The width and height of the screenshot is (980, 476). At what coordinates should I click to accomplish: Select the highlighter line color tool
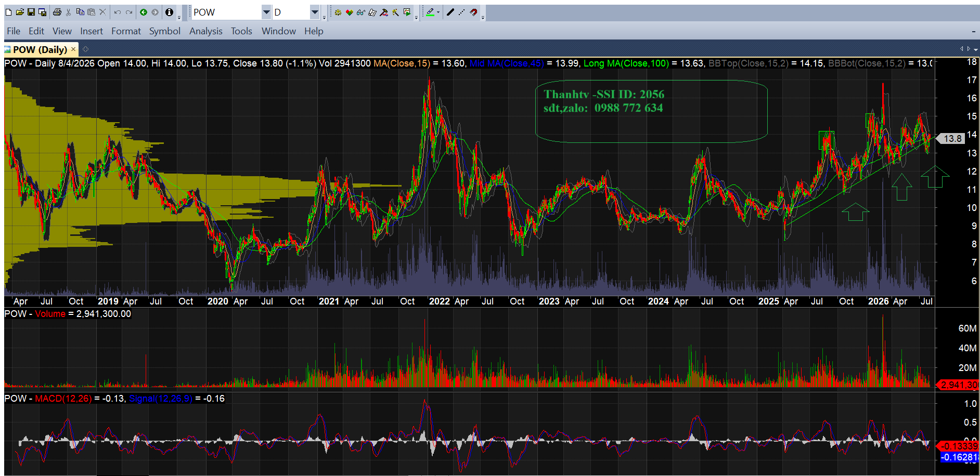click(430, 12)
